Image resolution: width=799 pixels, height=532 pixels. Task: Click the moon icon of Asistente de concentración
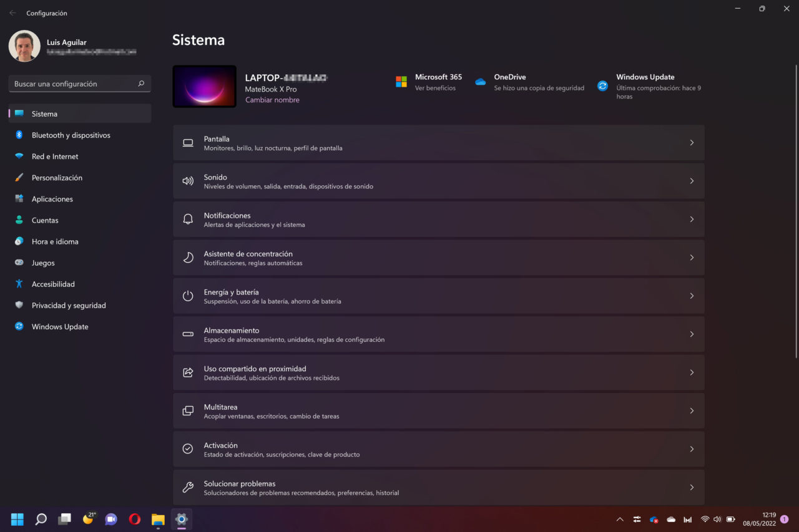click(x=188, y=258)
